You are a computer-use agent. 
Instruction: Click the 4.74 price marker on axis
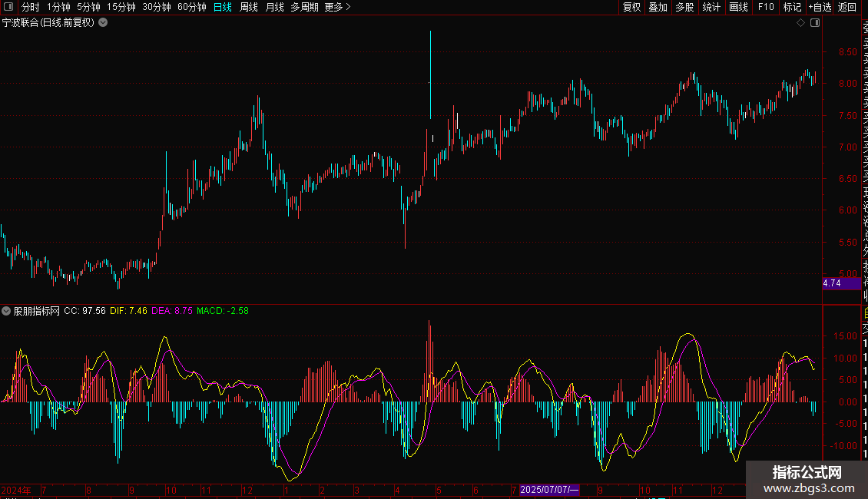(841, 283)
